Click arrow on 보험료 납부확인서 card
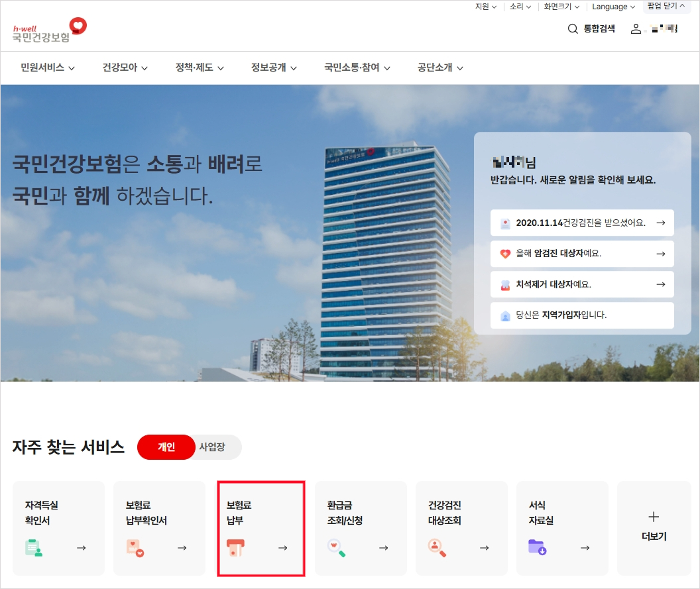This screenshot has width=700, height=589. tap(182, 548)
